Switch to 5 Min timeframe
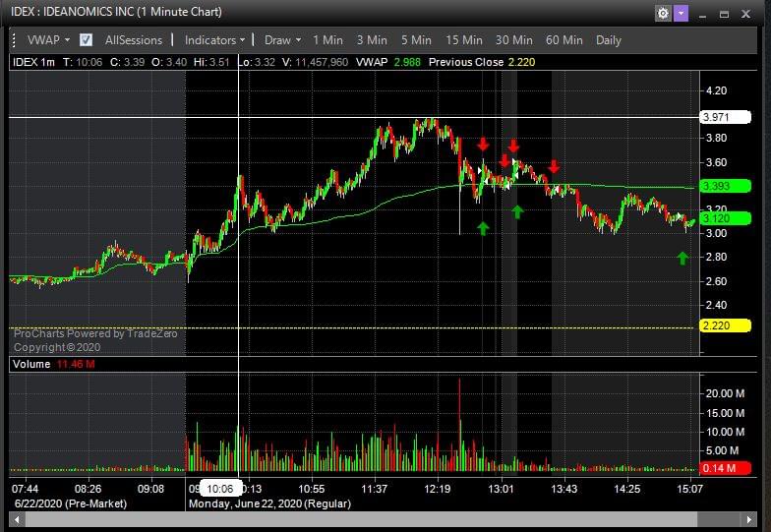771x532 pixels. click(x=416, y=40)
